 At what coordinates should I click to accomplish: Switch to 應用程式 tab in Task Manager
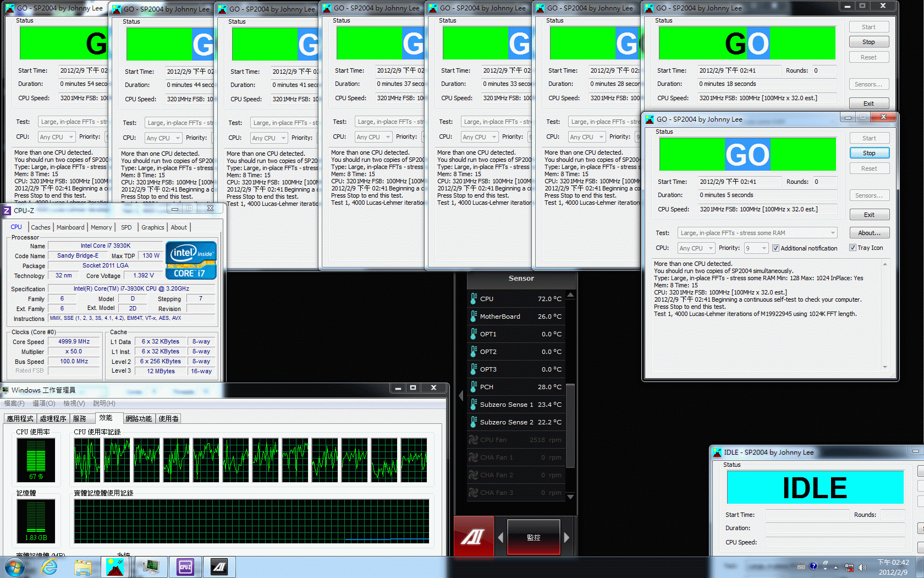click(20, 419)
